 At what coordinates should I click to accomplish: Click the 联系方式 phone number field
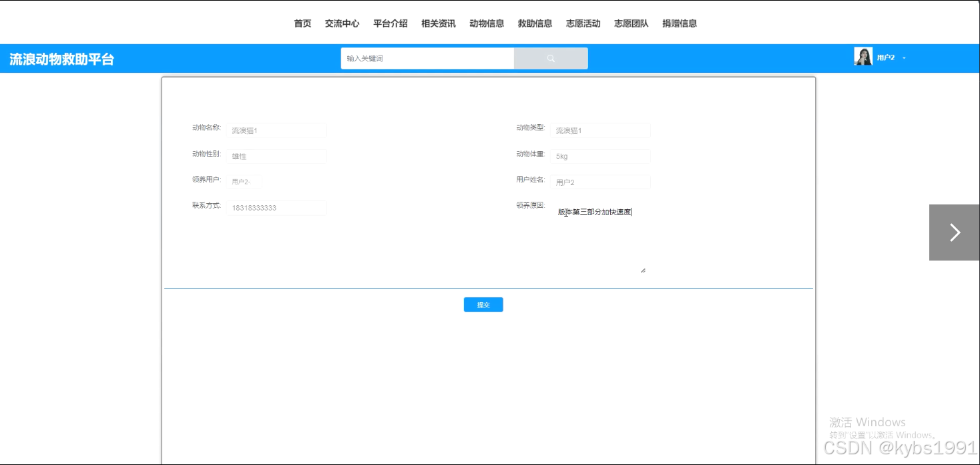276,208
